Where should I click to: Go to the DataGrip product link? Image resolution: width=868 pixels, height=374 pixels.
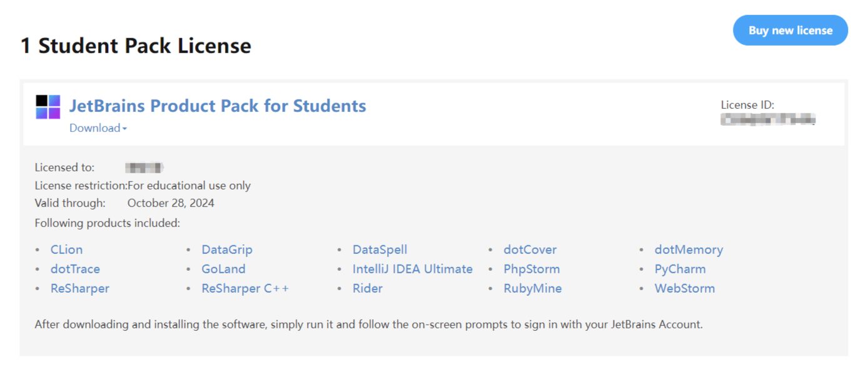227,250
